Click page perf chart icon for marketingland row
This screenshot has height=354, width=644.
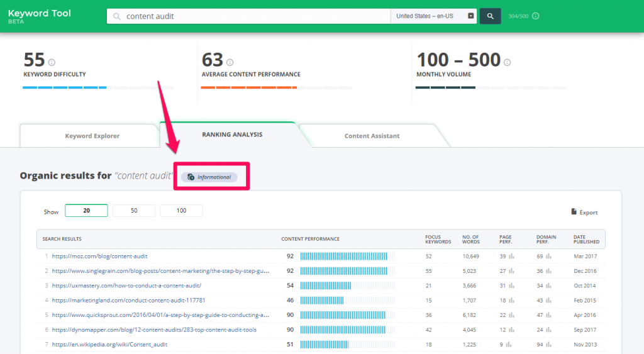click(x=511, y=300)
